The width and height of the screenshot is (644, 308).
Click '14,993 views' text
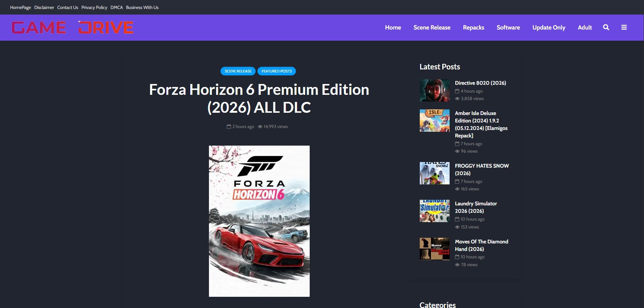[x=276, y=127]
